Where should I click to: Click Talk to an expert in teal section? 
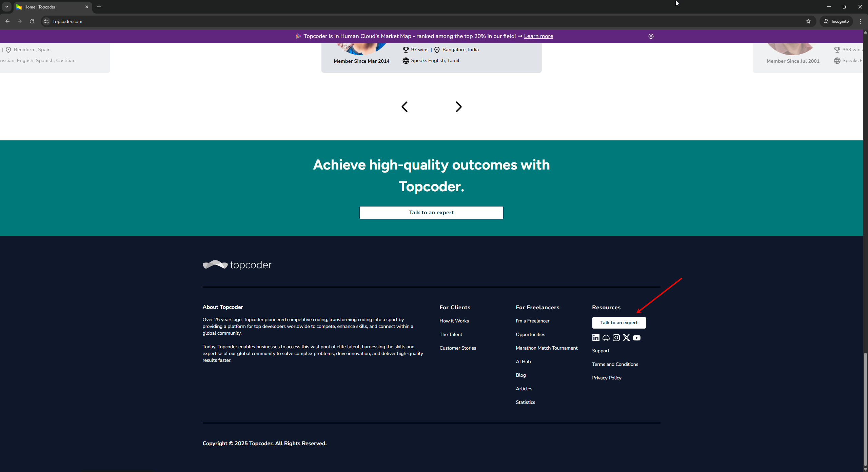[431, 213]
